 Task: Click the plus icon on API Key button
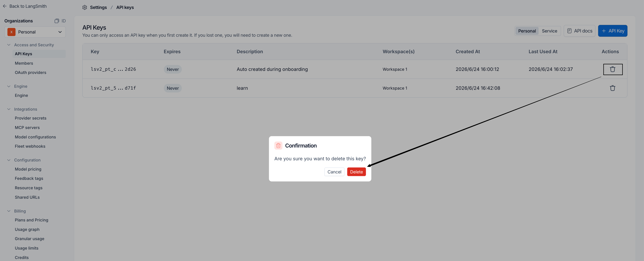[604, 31]
